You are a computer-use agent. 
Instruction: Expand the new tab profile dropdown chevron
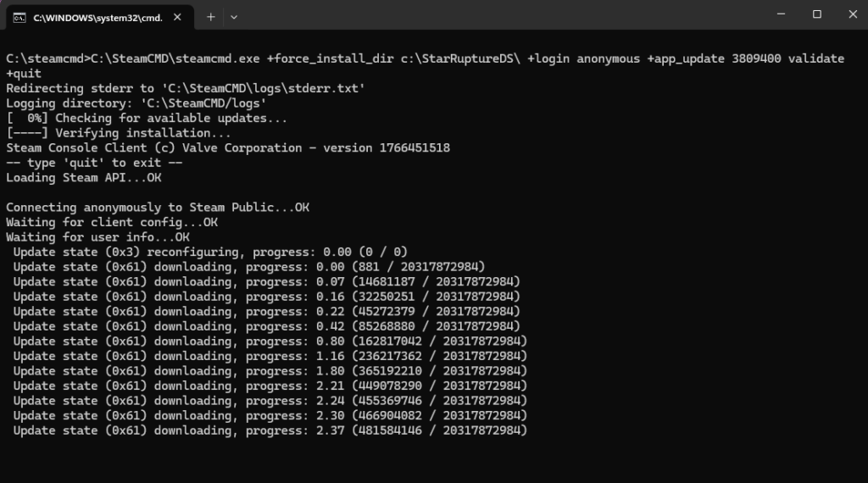[234, 16]
